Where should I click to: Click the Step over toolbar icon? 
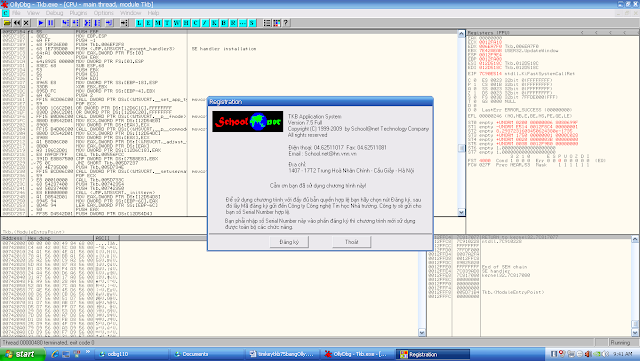pos(76,23)
